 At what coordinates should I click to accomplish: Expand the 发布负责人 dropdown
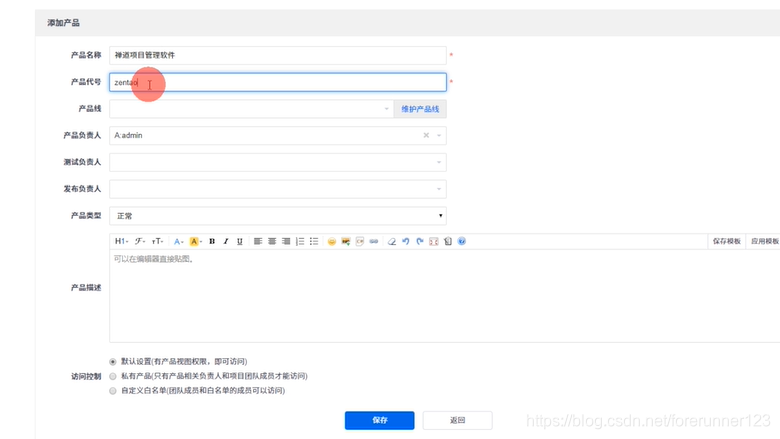click(x=278, y=189)
